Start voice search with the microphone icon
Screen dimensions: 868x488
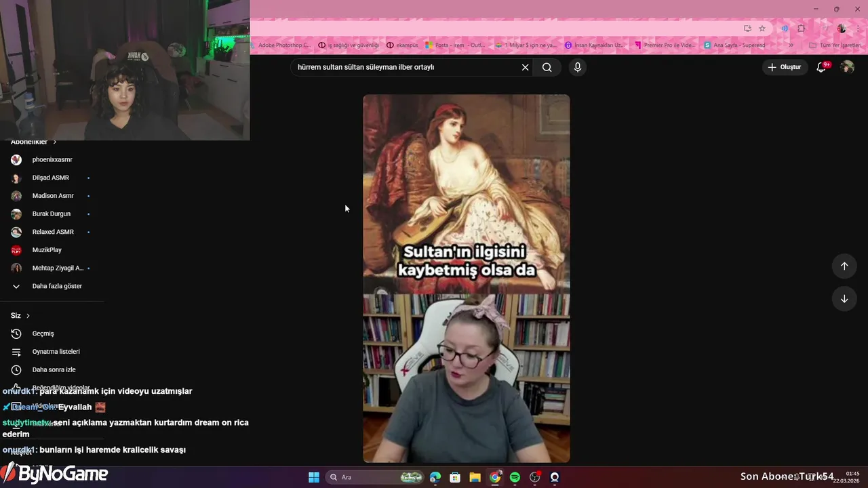[578, 67]
